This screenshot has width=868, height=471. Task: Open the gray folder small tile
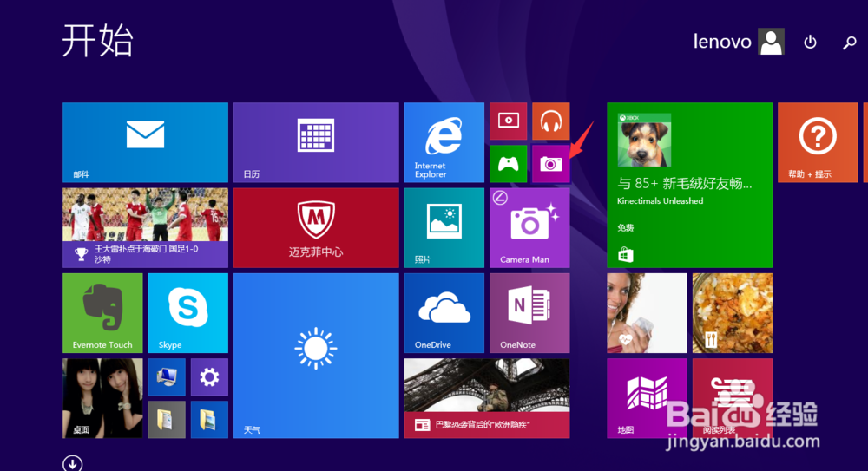click(x=167, y=420)
